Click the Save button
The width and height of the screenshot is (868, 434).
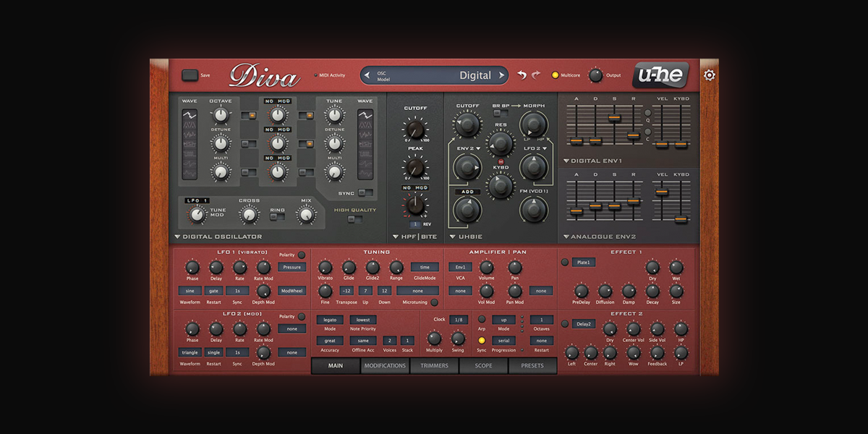coord(190,75)
